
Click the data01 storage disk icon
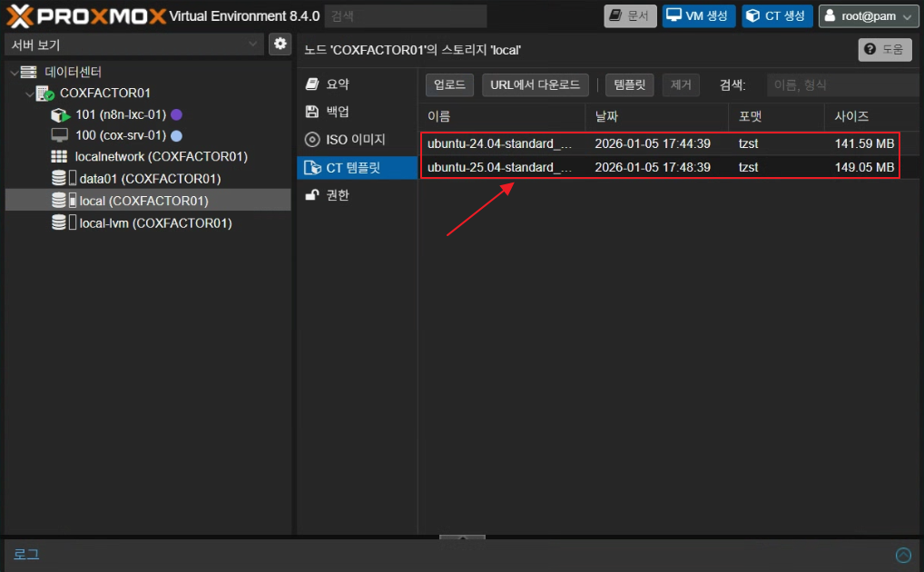tap(59, 178)
